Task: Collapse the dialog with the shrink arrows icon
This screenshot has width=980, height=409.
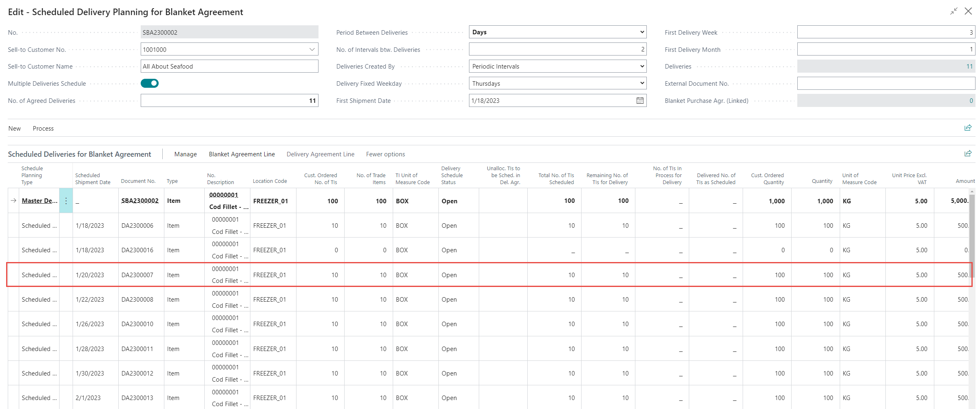Action: click(x=953, y=11)
